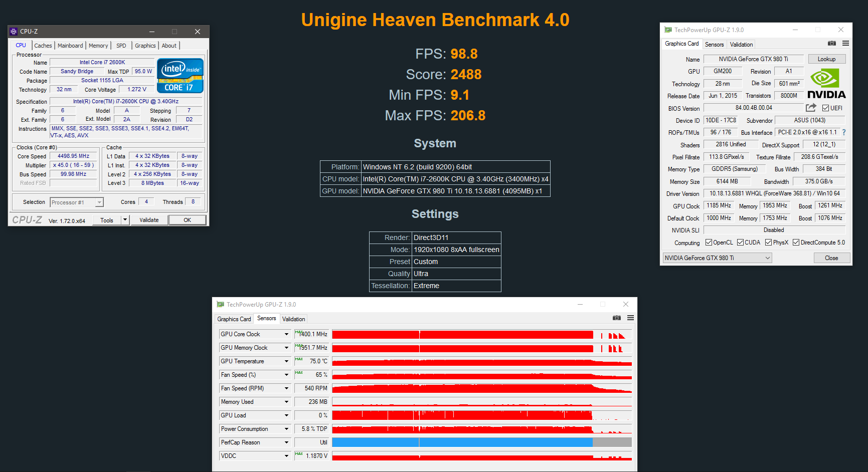Viewport: 868px width, 472px height.
Task: Switch to the Mainboard tab in CPU-Z
Action: [x=70, y=46]
